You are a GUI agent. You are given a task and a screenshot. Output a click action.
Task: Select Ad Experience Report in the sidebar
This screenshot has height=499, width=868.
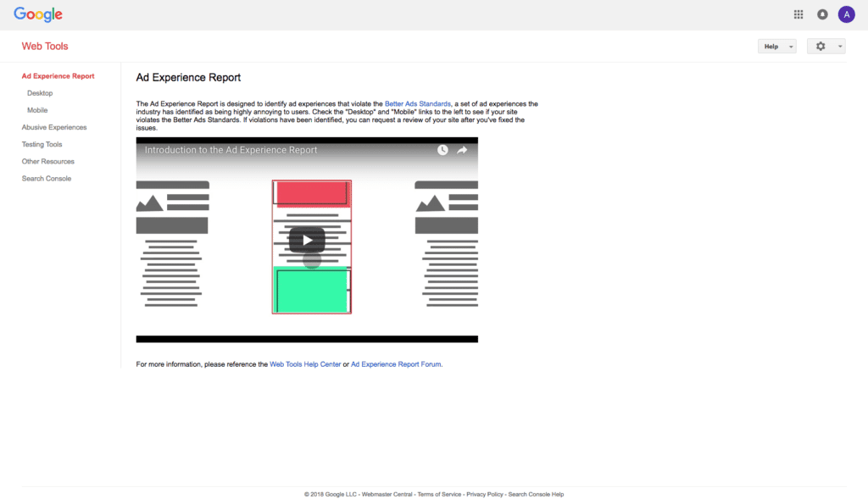tap(58, 76)
